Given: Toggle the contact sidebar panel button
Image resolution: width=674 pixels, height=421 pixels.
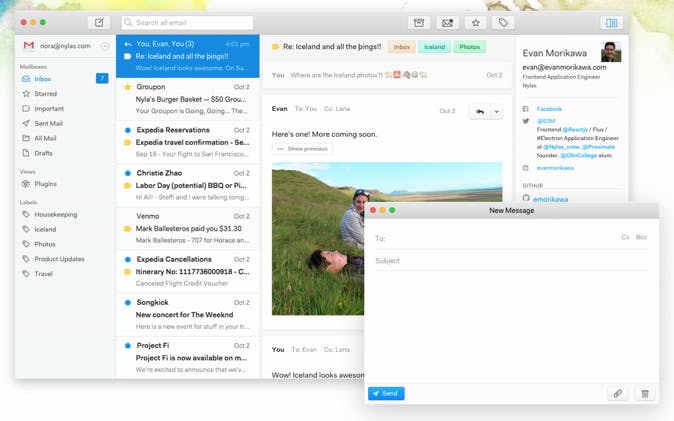Looking at the screenshot, I should (610, 22).
